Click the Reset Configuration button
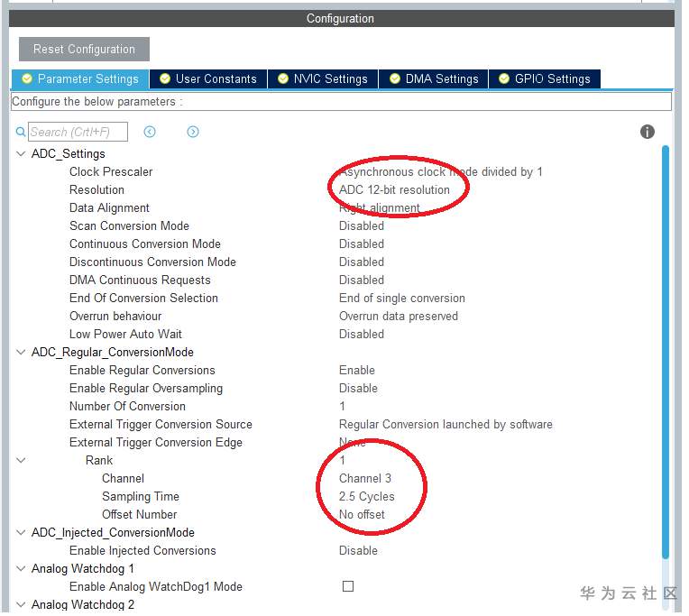The image size is (689, 616). (85, 50)
